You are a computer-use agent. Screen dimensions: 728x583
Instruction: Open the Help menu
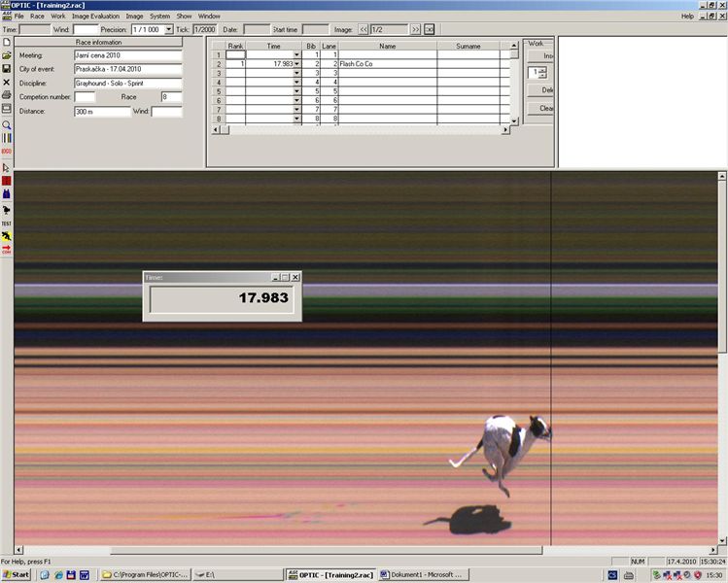click(x=687, y=16)
